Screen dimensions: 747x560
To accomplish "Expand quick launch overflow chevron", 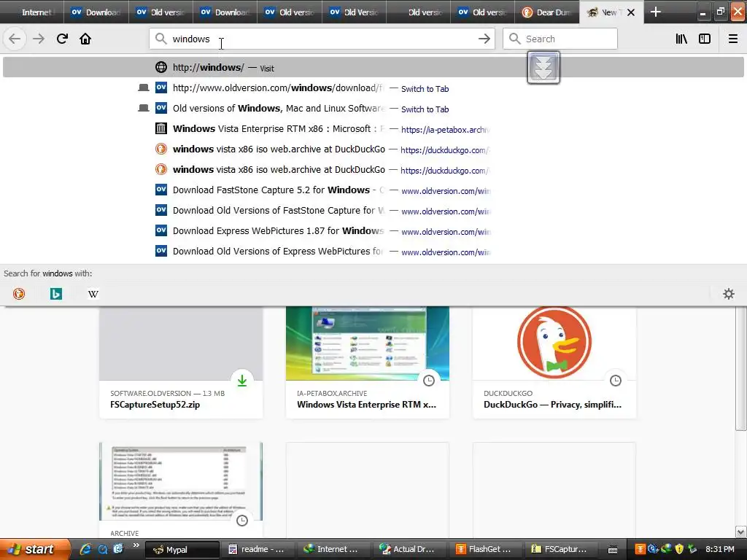I will click(x=136, y=545).
